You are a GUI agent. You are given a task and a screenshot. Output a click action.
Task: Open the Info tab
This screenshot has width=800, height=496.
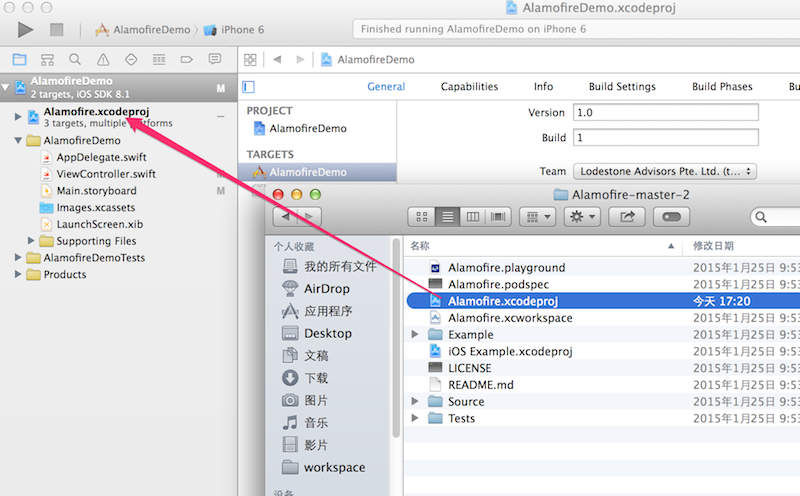[543, 87]
